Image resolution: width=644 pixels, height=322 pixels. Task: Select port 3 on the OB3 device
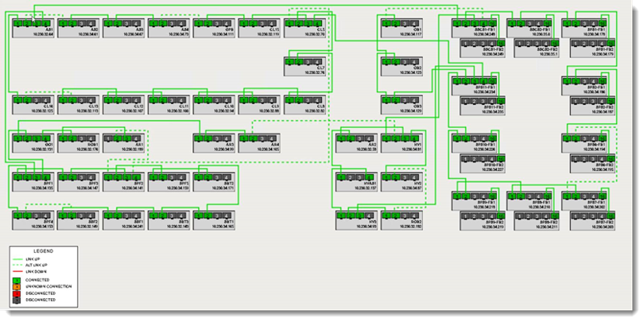[x=405, y=100]
